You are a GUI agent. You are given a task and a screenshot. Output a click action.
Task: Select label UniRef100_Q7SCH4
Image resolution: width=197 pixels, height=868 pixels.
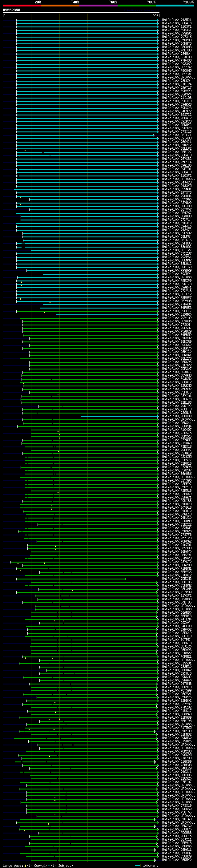(x=176, y=325)
